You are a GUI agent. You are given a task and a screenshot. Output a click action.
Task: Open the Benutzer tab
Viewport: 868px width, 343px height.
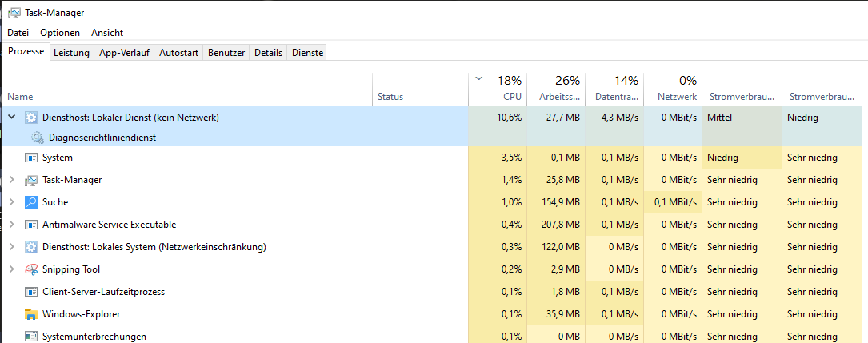point(226,53)
